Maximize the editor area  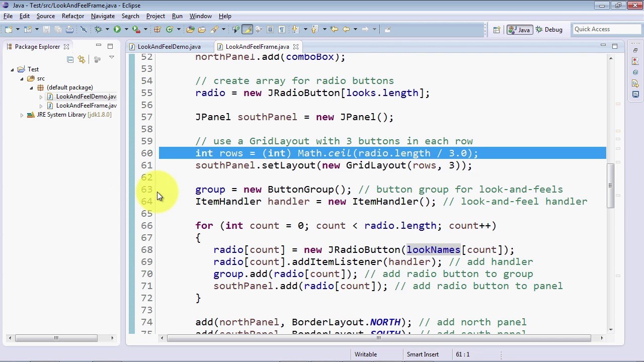615,46
